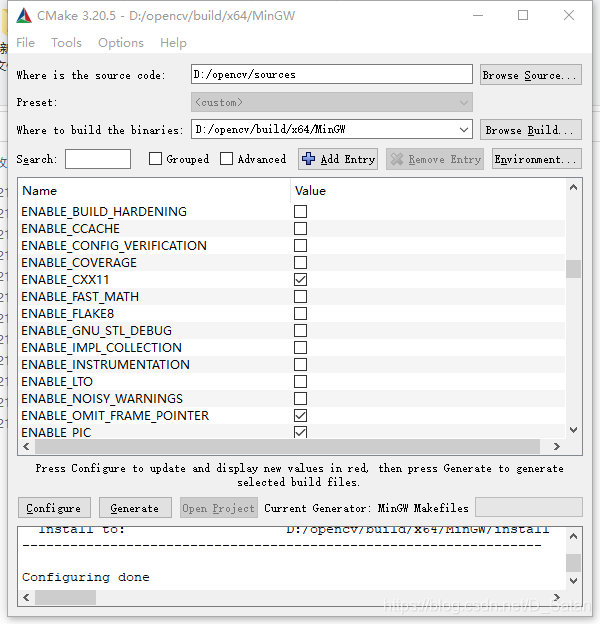Uncheck the ENABLE_PIC checkbox

click(300, 432)
